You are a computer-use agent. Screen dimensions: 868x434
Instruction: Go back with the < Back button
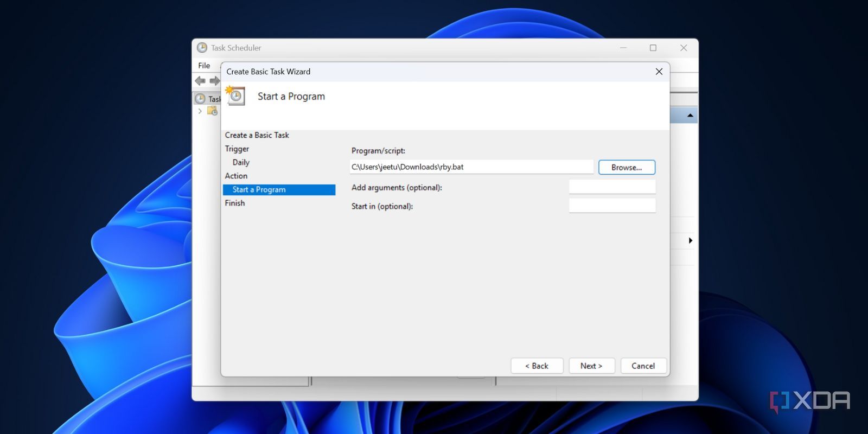click(537, 366)
